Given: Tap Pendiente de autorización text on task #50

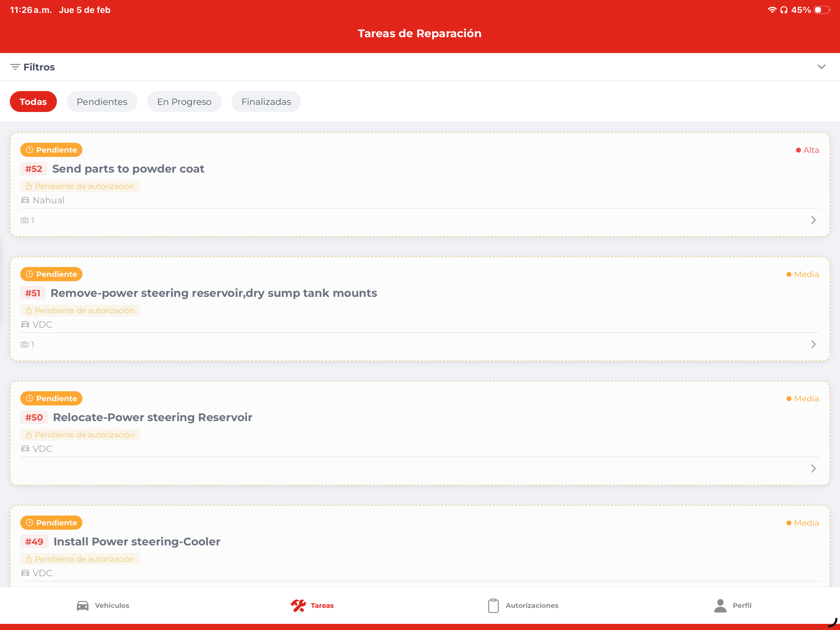Looking at the screenshot, I should [85, 435].
